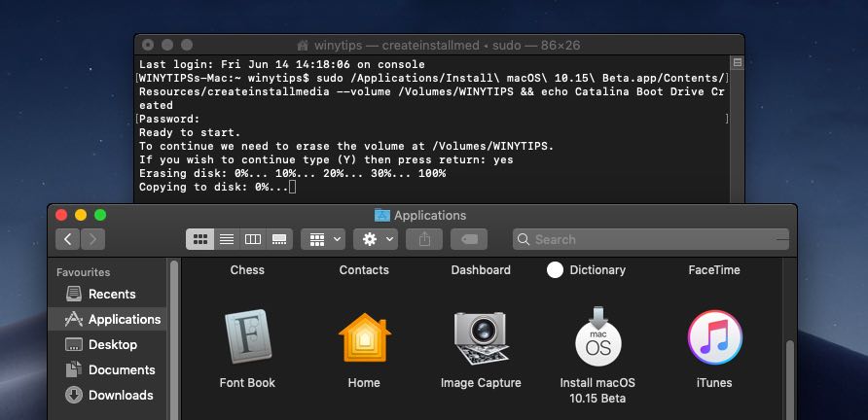Click the Terminal window title bar text
Viewport: 868px width, 420px height.
(448, 46)
